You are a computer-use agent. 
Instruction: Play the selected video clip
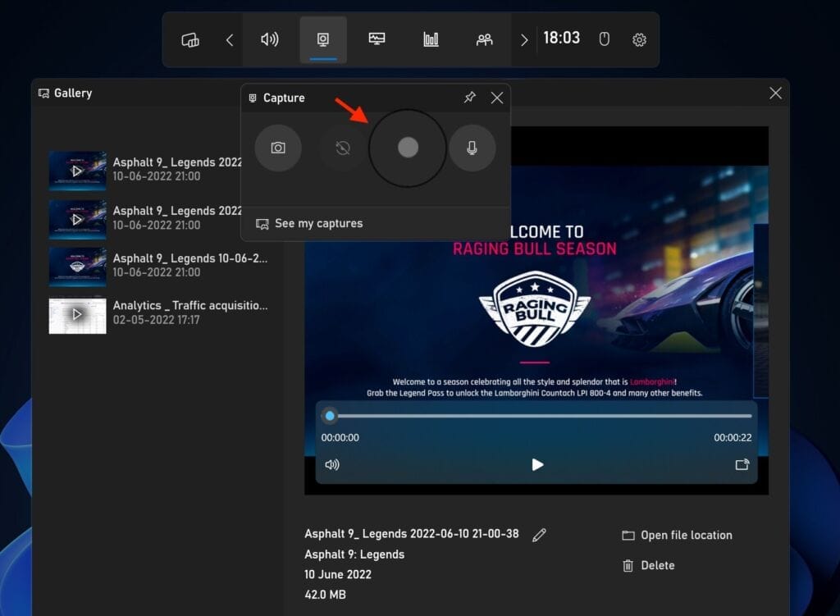tap(537, 464)
